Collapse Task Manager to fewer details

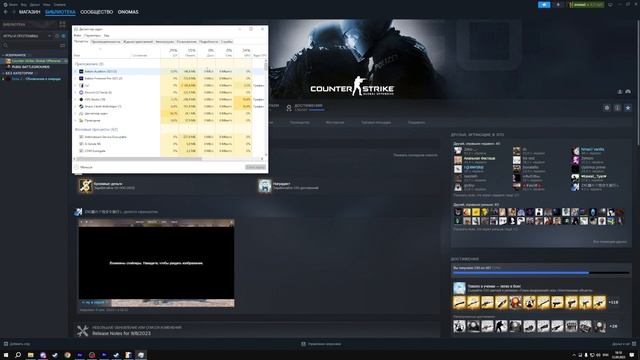tap(84, 167)
